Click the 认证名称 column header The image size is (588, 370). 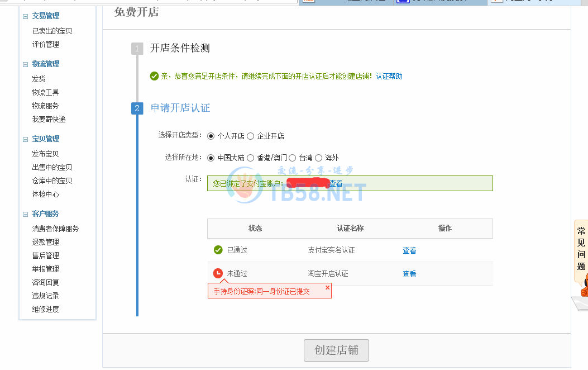click(350, 228)
